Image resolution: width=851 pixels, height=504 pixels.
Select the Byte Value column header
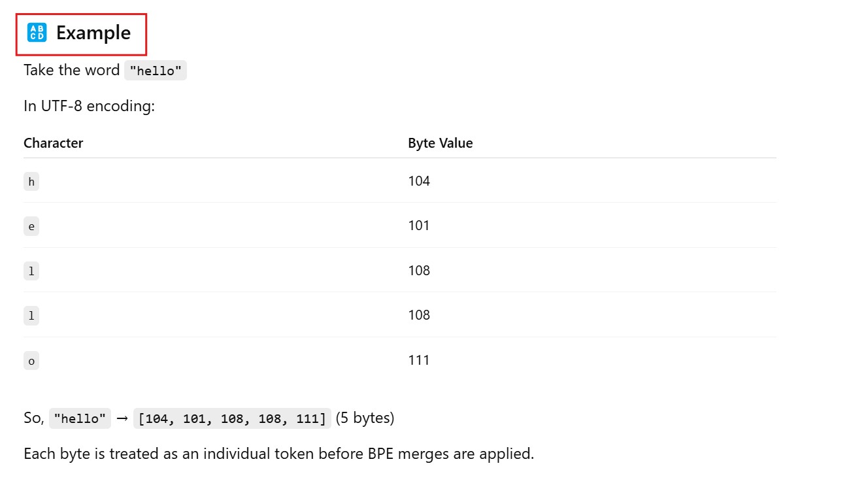(440, 143)
